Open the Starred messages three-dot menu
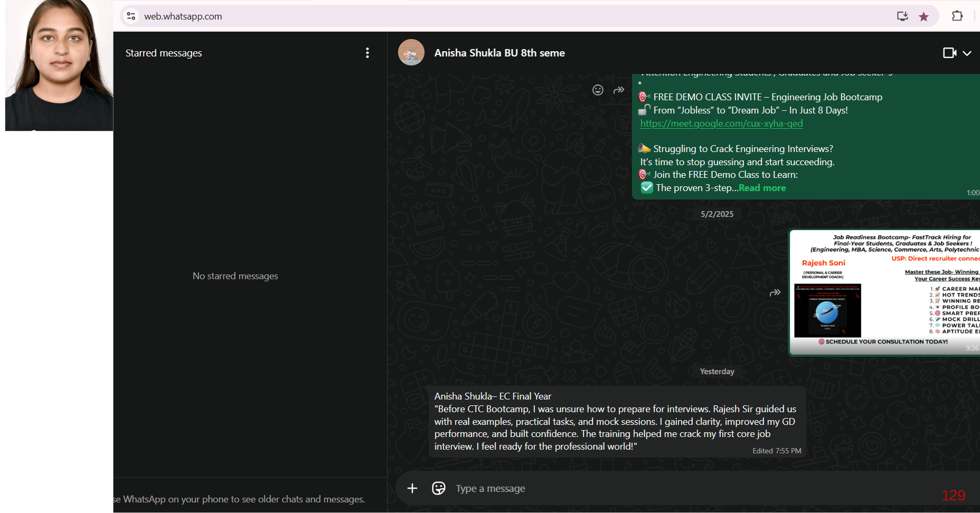The width and height of the screenshot is (980, 513). click(368, 53)
